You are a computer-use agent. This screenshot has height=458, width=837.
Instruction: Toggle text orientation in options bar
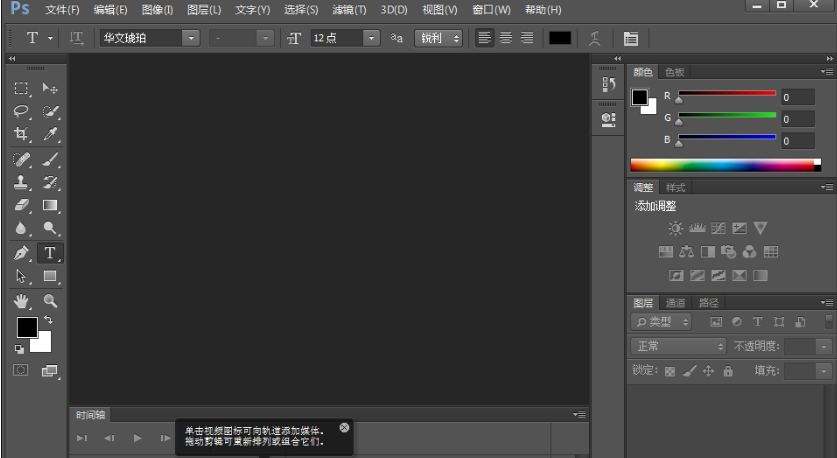(x=76, y=38)
